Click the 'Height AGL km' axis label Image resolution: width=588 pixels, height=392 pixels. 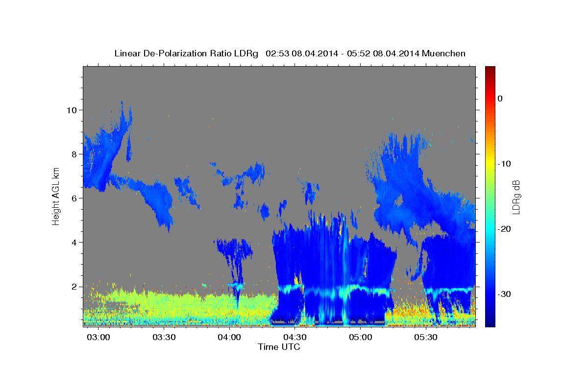[x=56, y=196]
